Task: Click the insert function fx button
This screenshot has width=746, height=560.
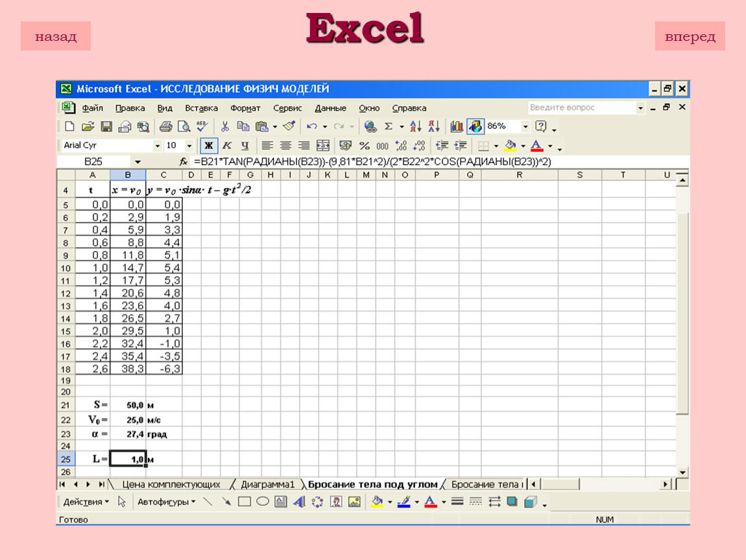Action: (183, 161)
